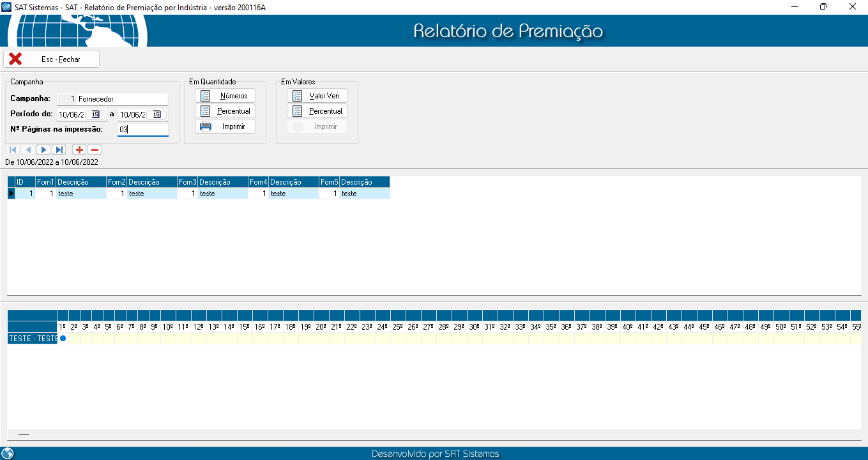Click the Campanha number field
Image resolution: width=868 pixels, height=460 pixels.
tap(66, 99)
